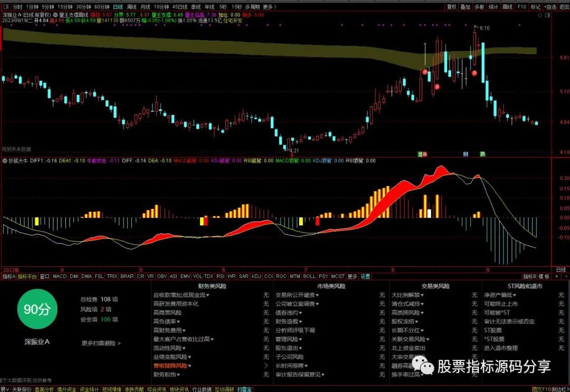The height and width of the screenshot is (392, 570).
Task: Expand the 净资产偏低 risk item
Action: pos(500,295)
